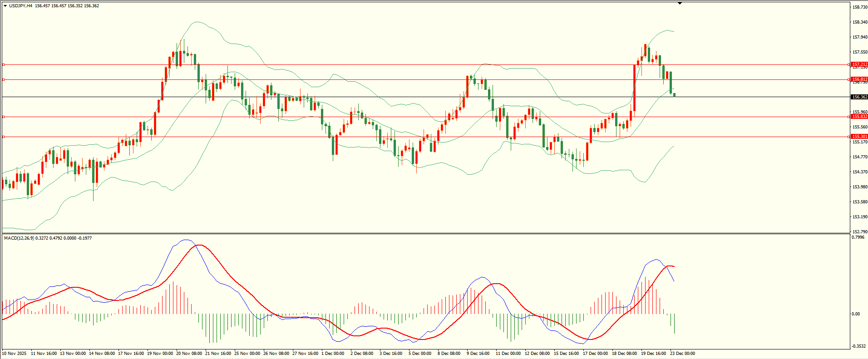This screenshot has width=868, height=359.
Task: Grab right-edge handle of the 156.812 line
Action: pos(848,80)
